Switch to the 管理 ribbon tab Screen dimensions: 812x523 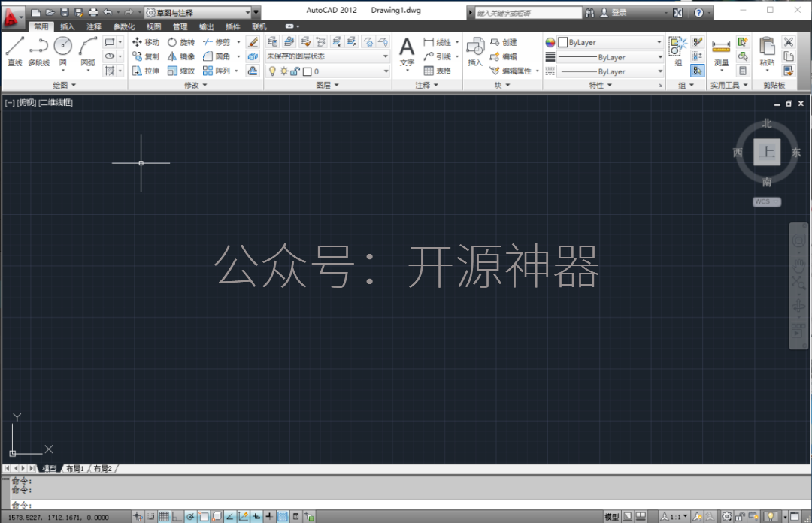click(x=180, y=26)
